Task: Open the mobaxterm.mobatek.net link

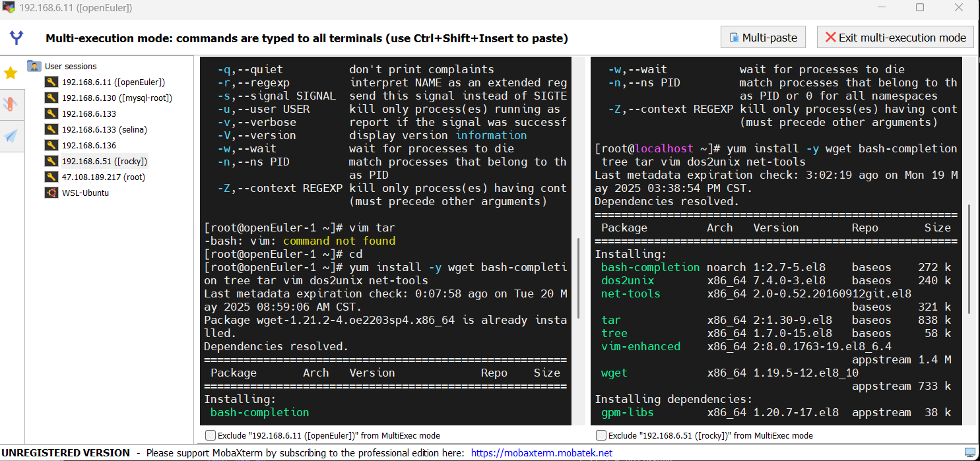Action: [x=541, y=453]
